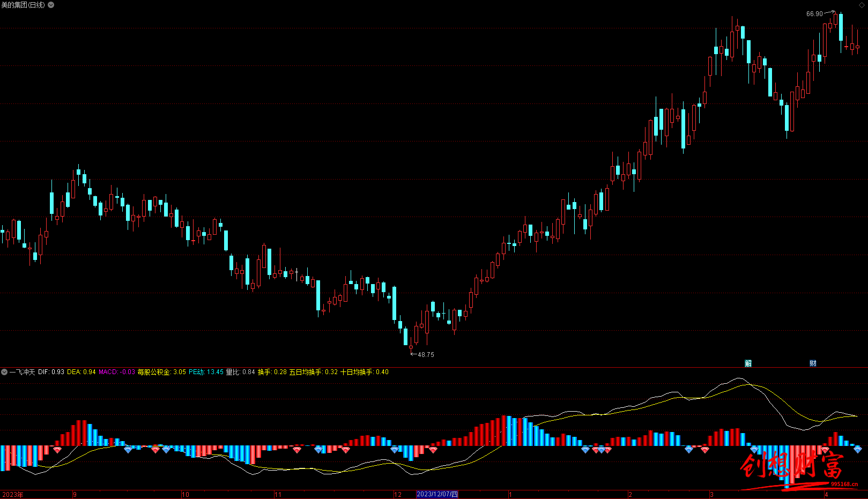This screenshot has height=499, width=868.
Task: Select the DEA: 0.94 value label
Action: 81,372
